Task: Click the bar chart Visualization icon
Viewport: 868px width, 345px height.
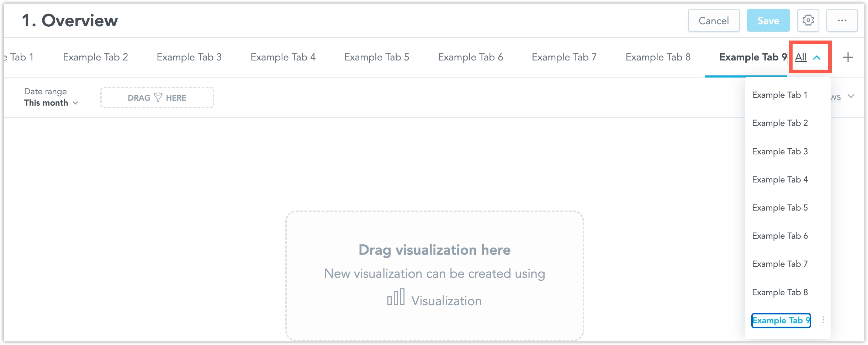Action: 396,297
